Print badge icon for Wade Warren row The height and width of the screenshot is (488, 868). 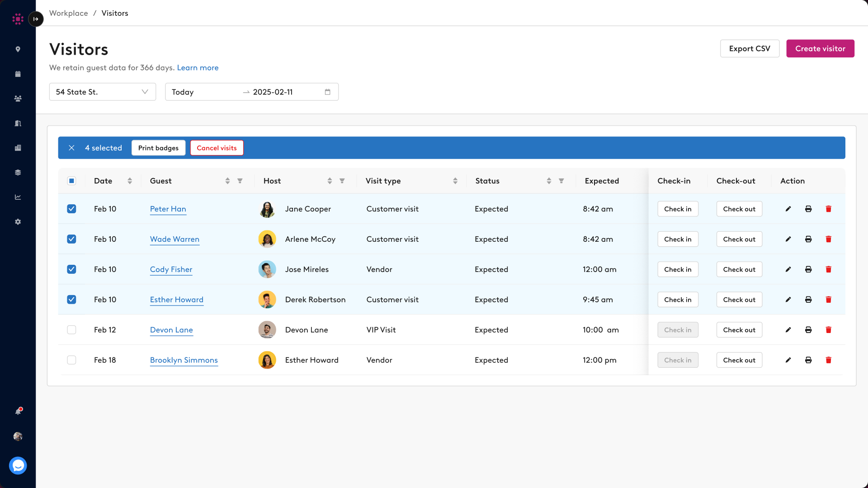(808, 239)
